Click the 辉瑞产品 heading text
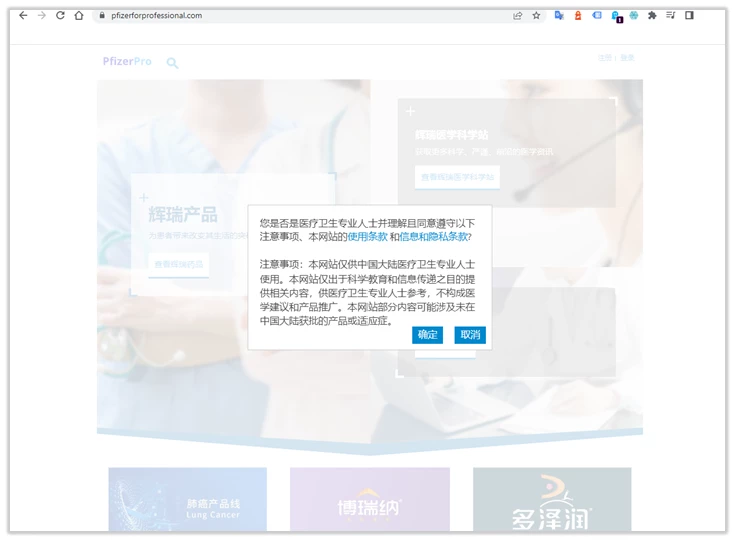Image resolution: width=734 pixels, height=540 pixels. coord(183,215)
